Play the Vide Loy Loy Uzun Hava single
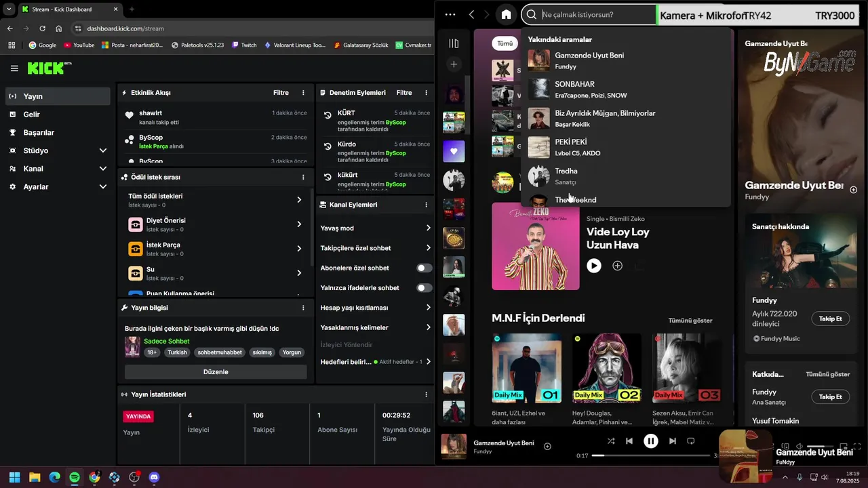Screen dimensions: 868x488 tap(593, 266)
